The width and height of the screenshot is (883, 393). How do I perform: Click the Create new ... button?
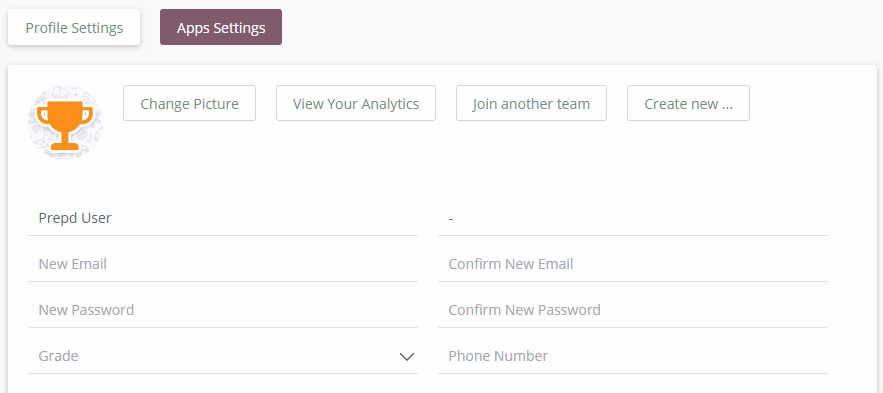[688, 103]
